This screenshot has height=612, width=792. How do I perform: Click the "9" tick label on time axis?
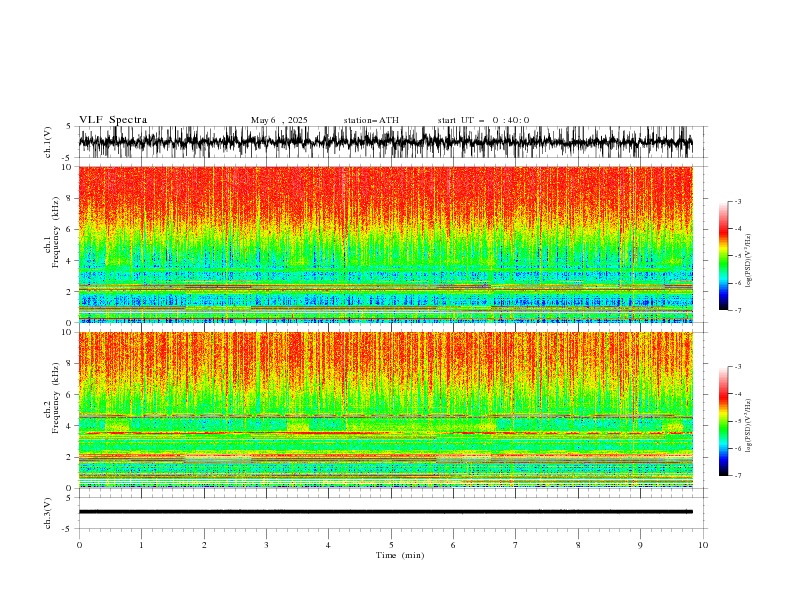click(640, 545)
